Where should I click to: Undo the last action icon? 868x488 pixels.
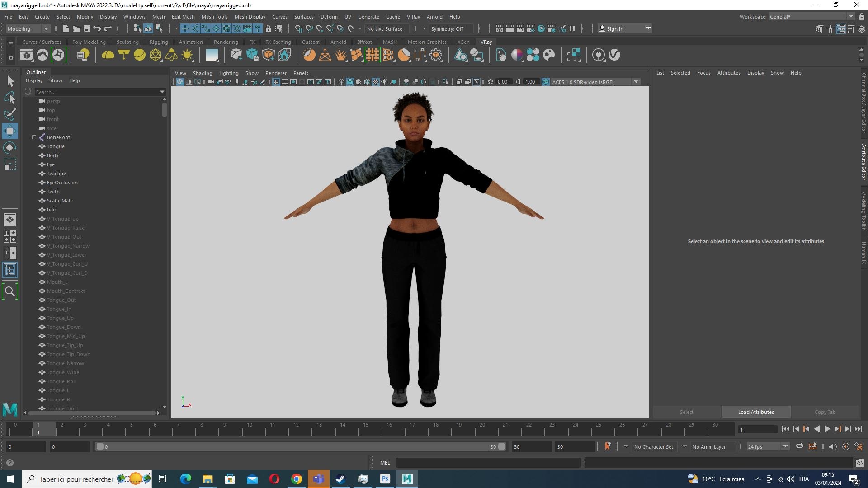[97, 28]
